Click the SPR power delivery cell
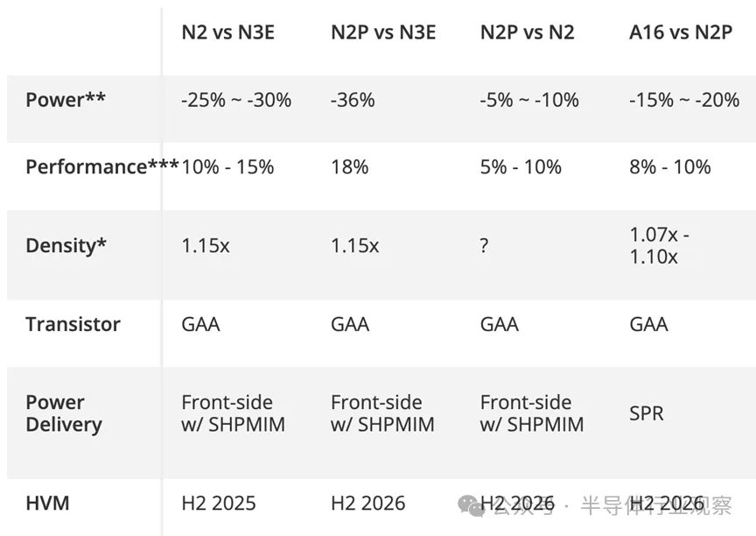Image resolution: width=756 pixels, height=536 pixels. [647, 413]
